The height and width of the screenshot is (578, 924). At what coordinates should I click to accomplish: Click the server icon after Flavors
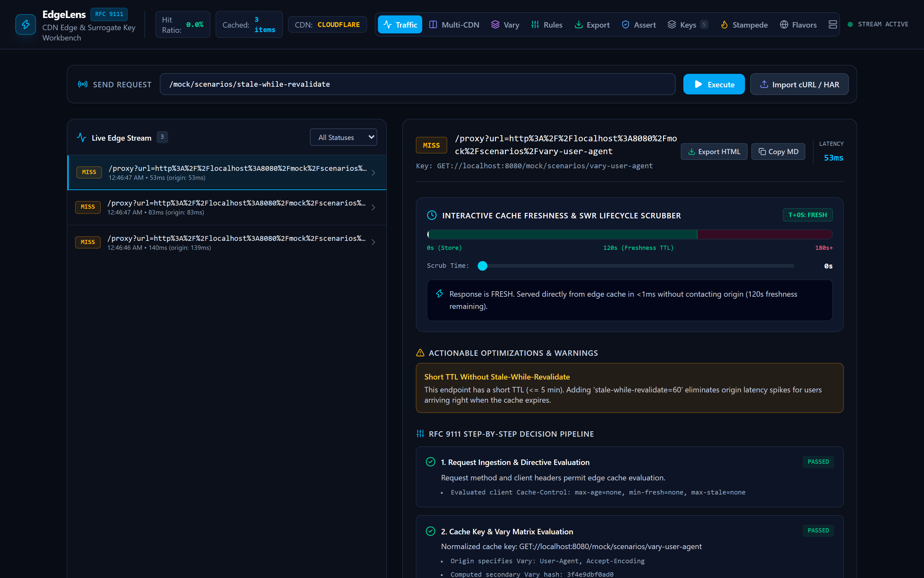pyautogui.click(x=832, y=25)
